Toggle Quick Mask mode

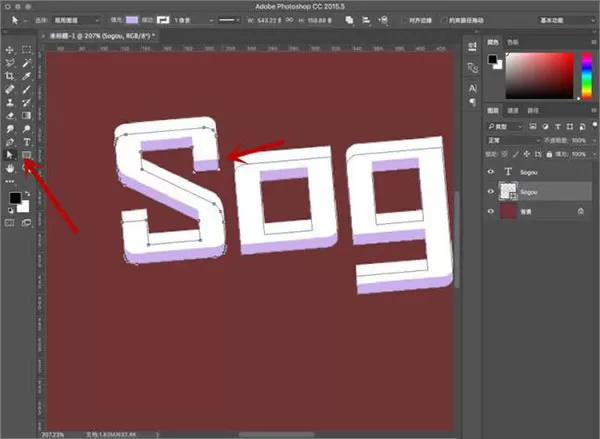[x=10, y=223]
